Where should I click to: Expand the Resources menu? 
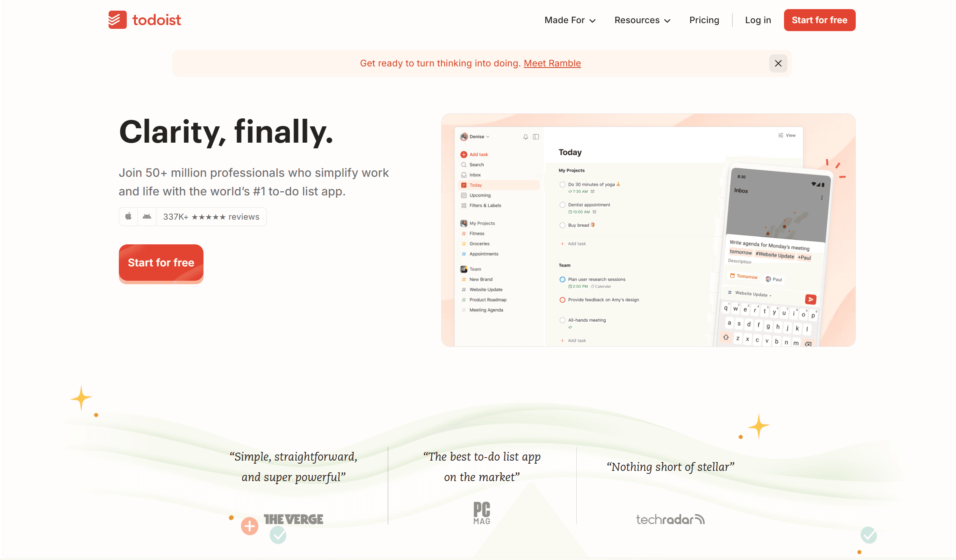tap(642, 20)
